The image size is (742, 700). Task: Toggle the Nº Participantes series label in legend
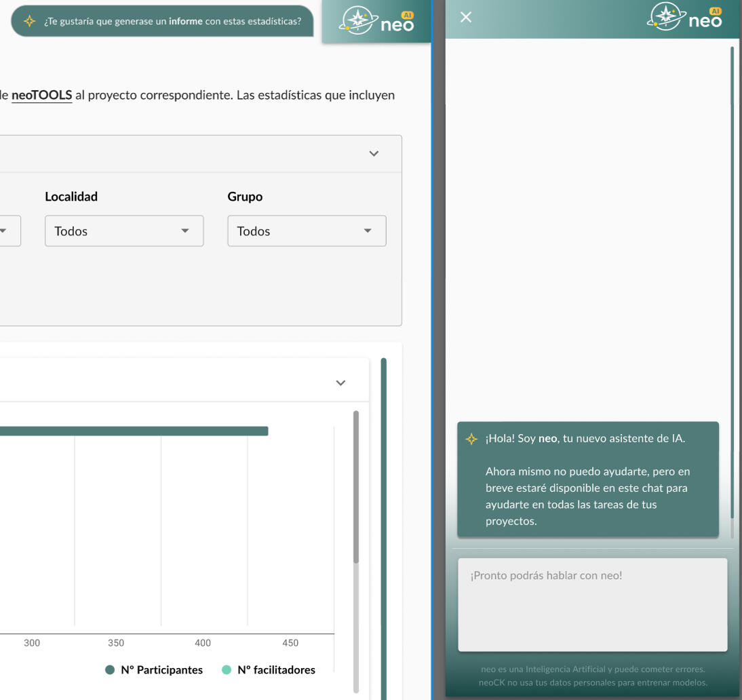pos(161,670)
